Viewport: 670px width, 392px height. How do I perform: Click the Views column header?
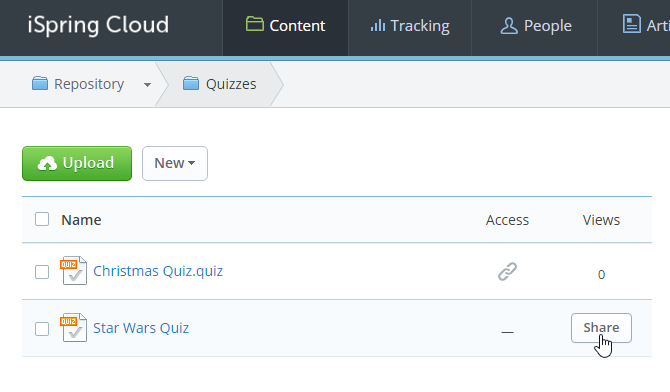pyautogui.click(x=601, y=220)
